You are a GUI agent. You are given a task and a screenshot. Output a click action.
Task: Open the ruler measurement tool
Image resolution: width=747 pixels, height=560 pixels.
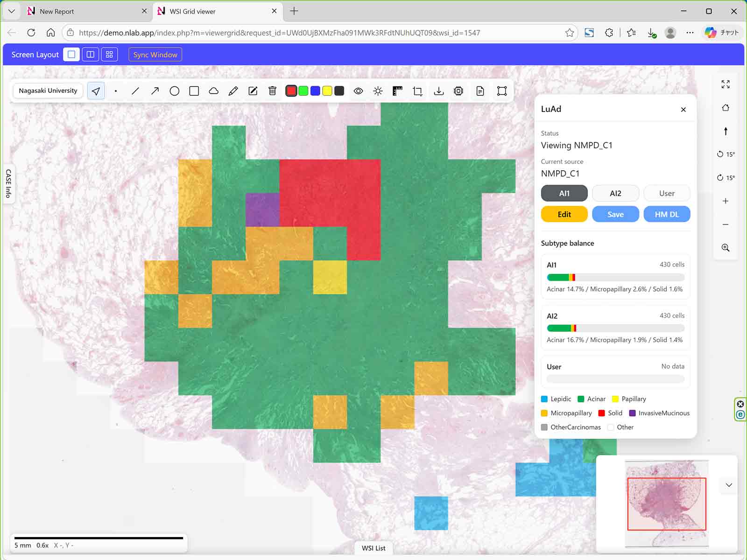[x=398, y=91]
